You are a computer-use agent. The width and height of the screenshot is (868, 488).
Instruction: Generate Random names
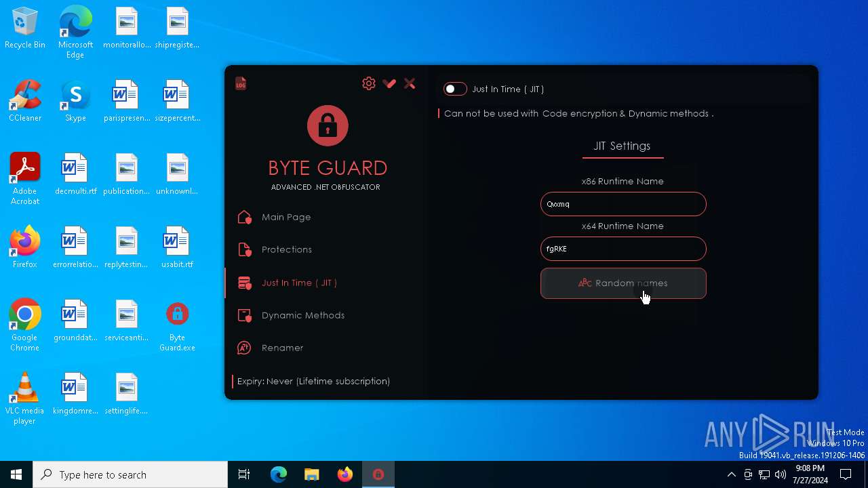point(623,283)
